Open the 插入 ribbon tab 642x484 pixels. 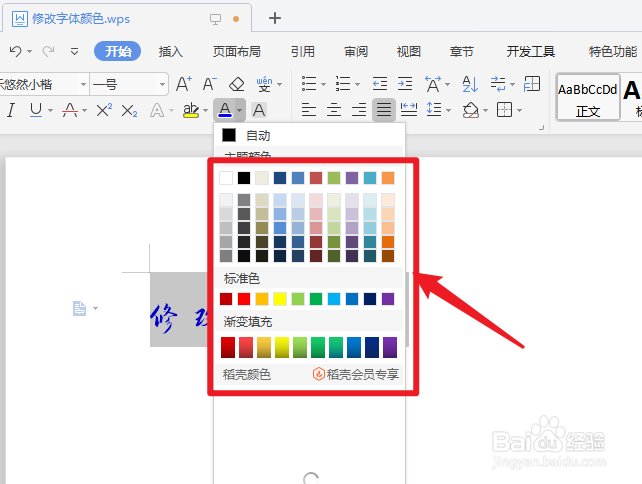coord(171,52)
